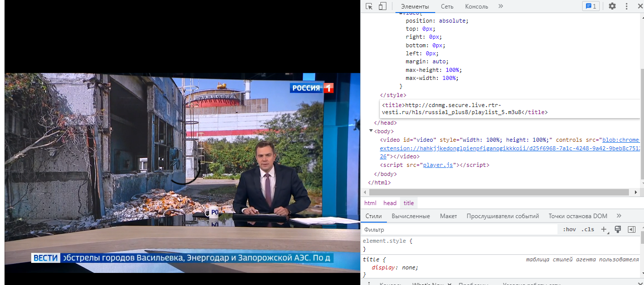
Task: Click the horizontal scrollbar of Elements panel
Action: click(499, 193)
